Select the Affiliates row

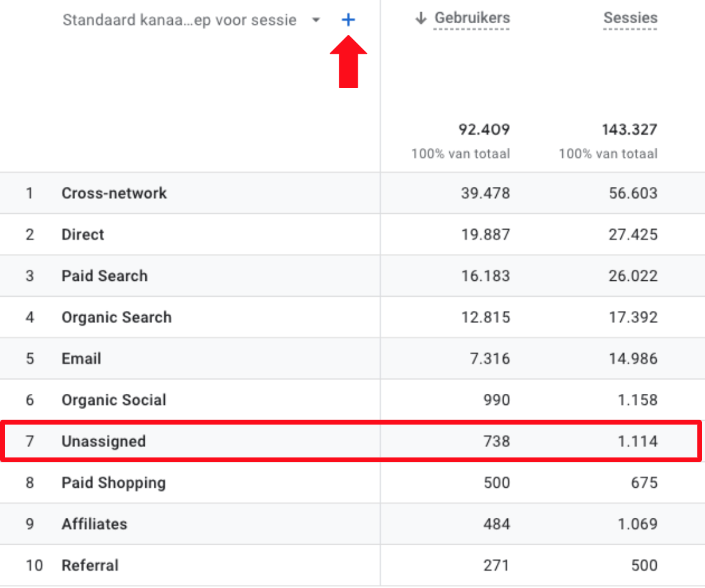pyautogui.click(x=95, y=524)
